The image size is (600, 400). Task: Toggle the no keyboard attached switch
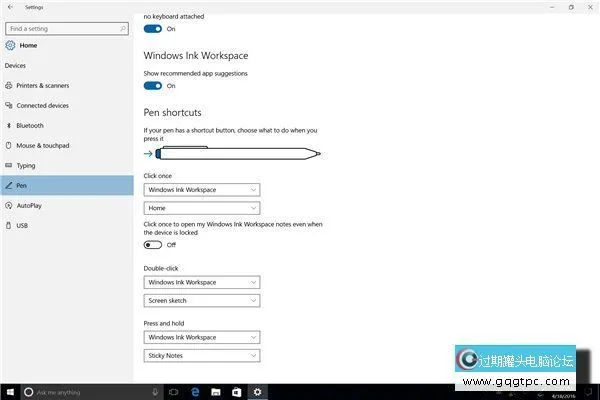point(153,29)
